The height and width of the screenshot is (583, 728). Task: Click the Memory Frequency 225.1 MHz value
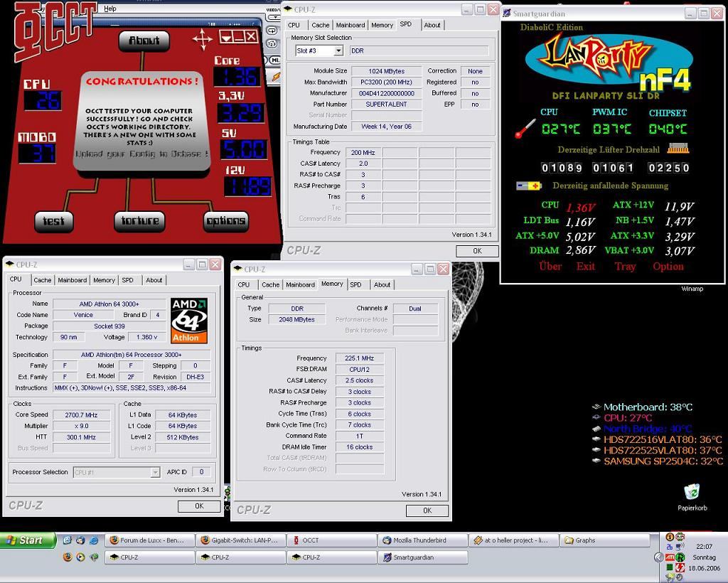(359, 358)
